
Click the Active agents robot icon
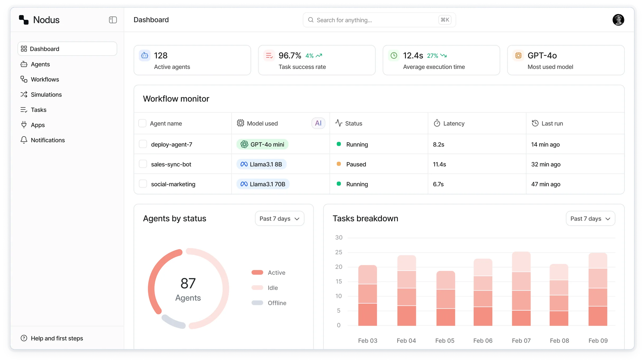click(145, 56)
